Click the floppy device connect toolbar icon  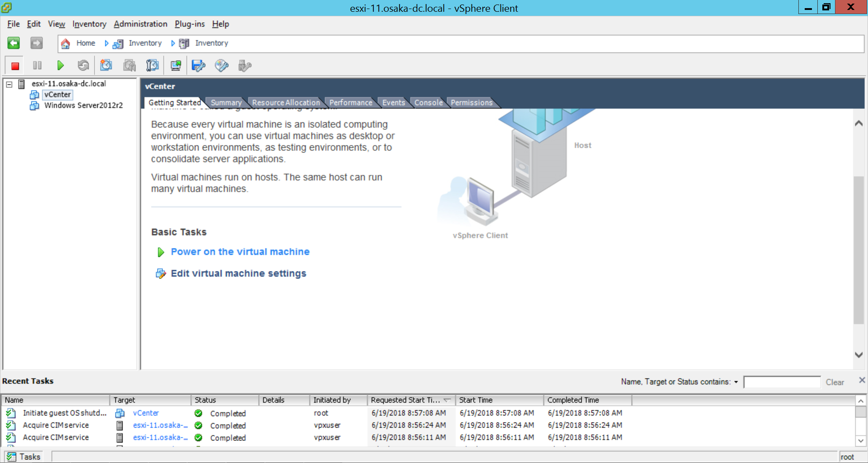coord(198,66)
